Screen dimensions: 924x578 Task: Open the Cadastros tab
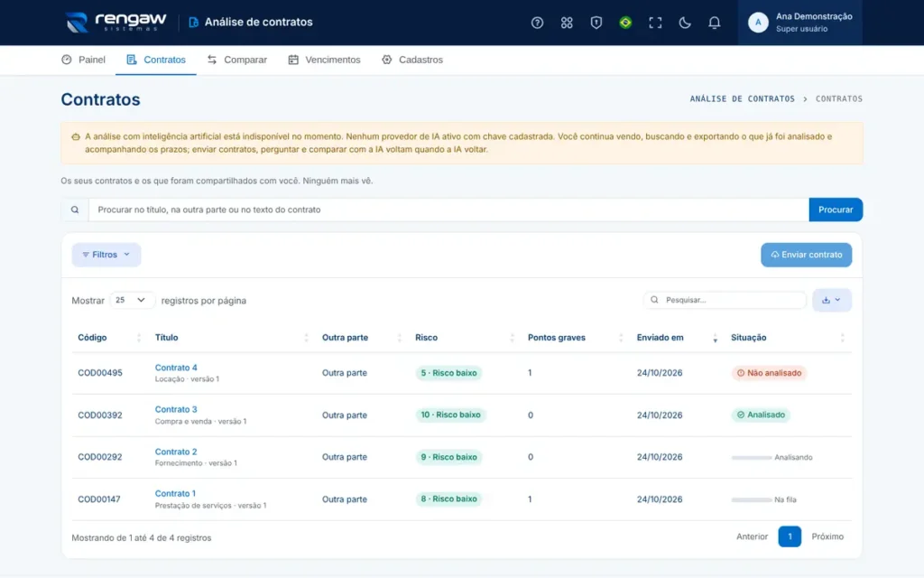pyautogui.click(x=411, y=60)
